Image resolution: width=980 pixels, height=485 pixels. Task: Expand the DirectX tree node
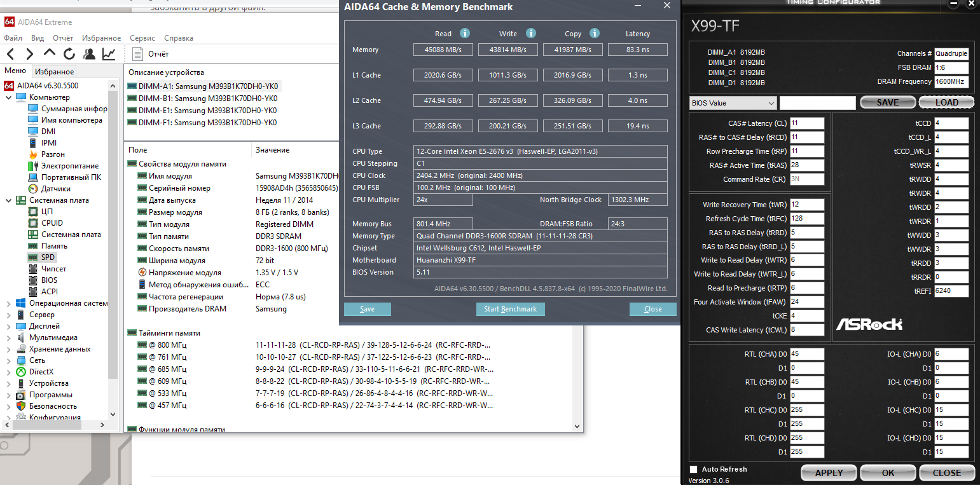tap(8, 372)
